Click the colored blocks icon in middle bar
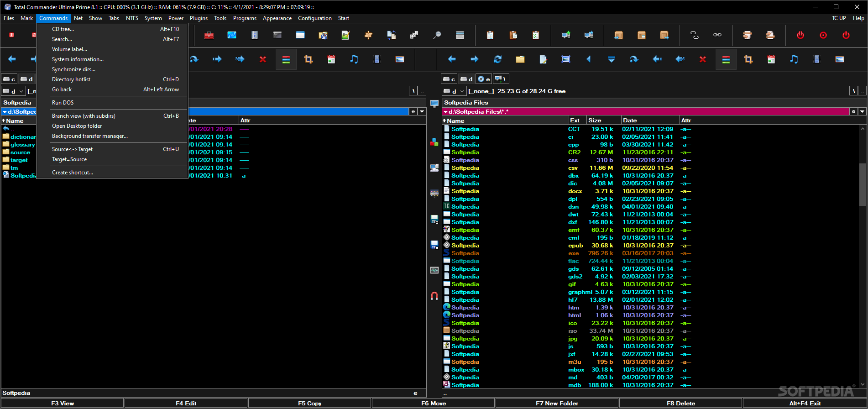868x409 pixels. [434, 142]
